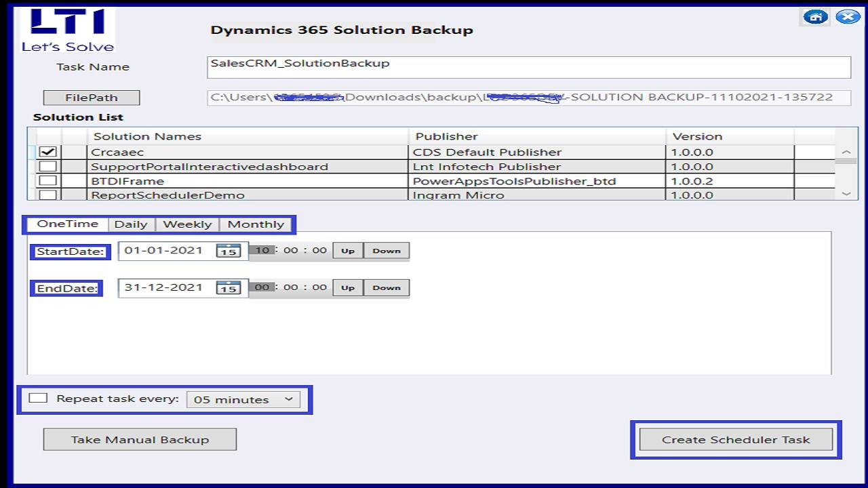Open the 05 minutes repeat interval dropdown

coord(243,399)
